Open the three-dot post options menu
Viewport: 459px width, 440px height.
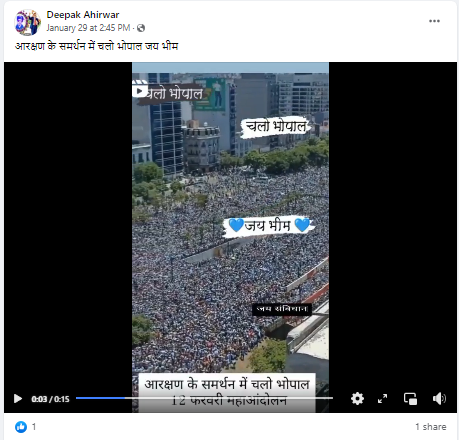(434, 21)
